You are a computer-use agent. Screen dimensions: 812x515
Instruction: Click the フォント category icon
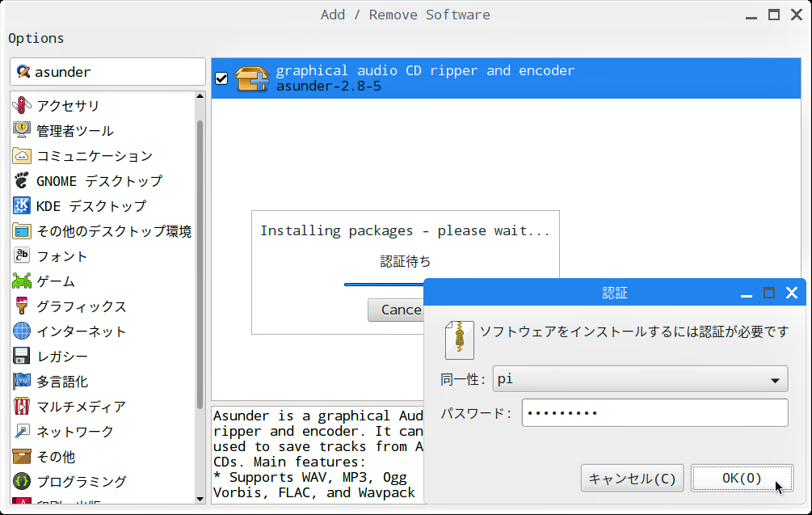coord(22,255)
